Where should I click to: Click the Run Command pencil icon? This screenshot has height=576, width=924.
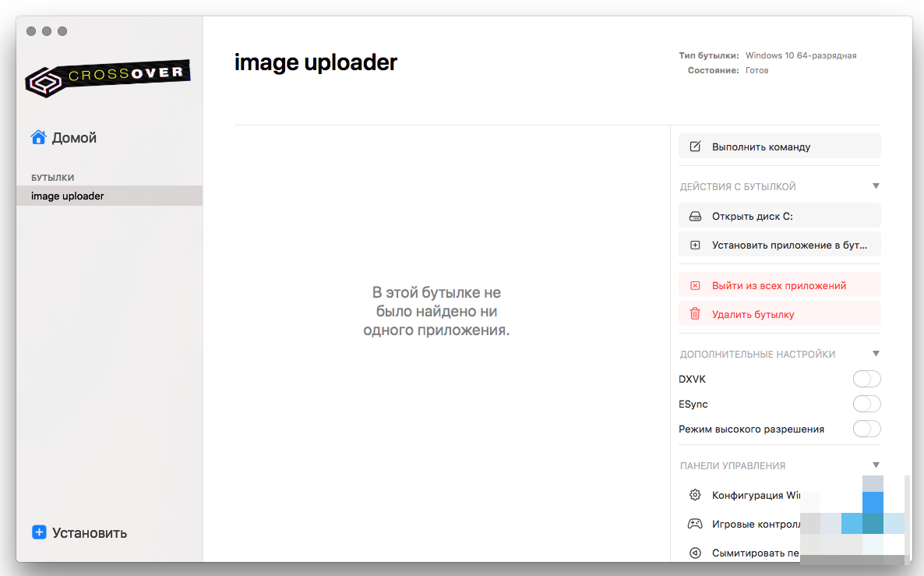(x=696, y=147)
